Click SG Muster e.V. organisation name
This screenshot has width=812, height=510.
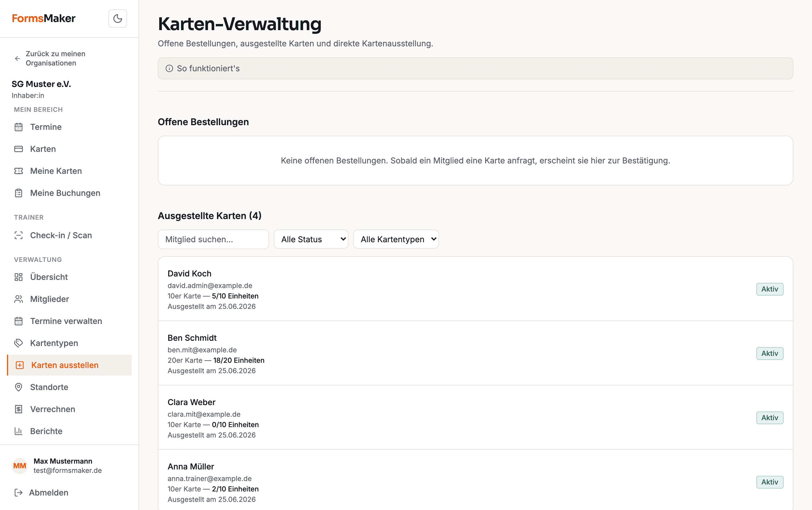click(x=41, y=84)
